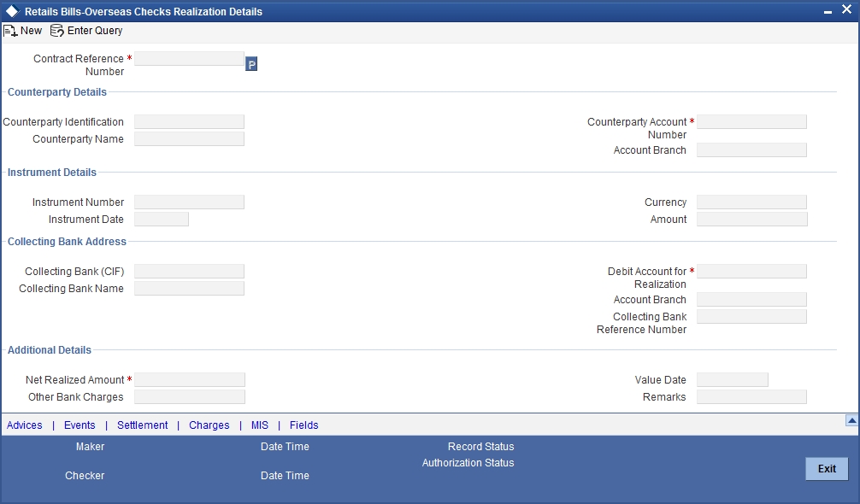Image resolution: width=860 pixels, height=504 pixels.
Task: Click the Debit Account for Realization field
Action: pyautogui.click(x=751, y=271)
